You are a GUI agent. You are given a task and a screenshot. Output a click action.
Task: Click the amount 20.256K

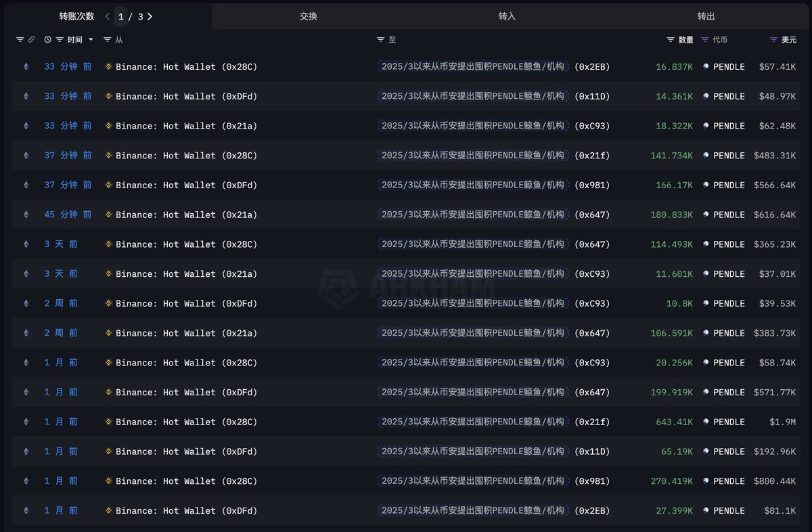[x=675, y=363]
